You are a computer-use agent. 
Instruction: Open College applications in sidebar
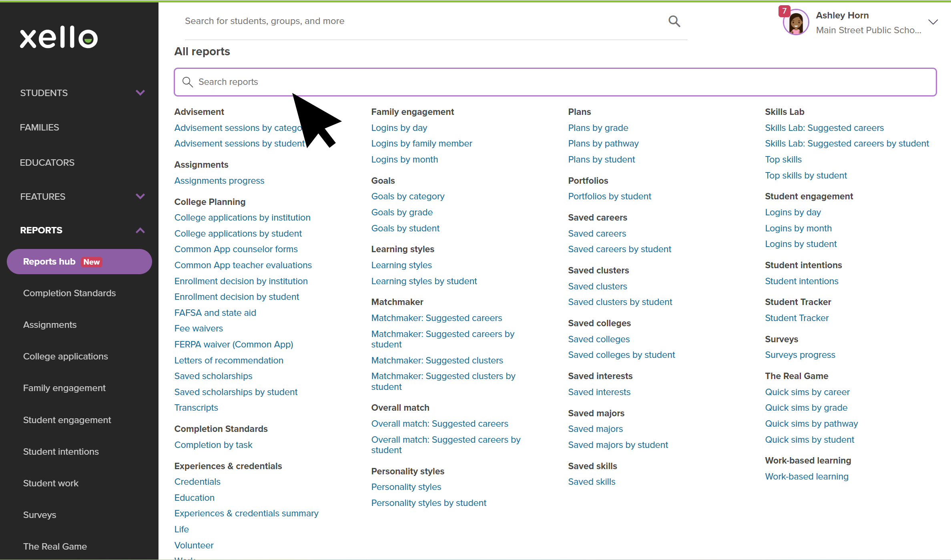point(66,356)
